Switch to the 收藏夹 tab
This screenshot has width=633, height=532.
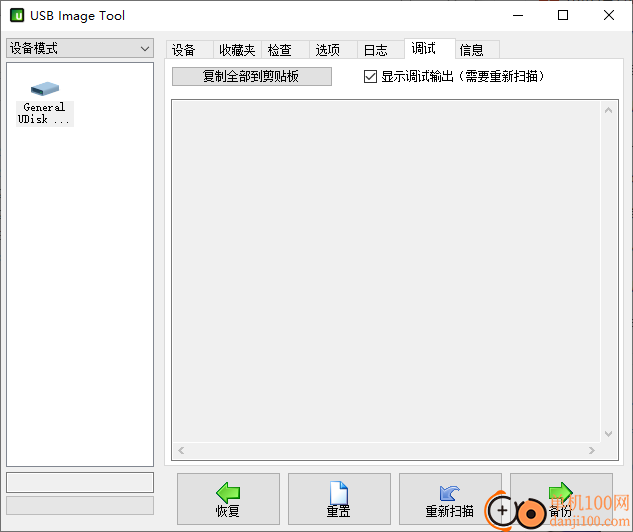[237, 50]
